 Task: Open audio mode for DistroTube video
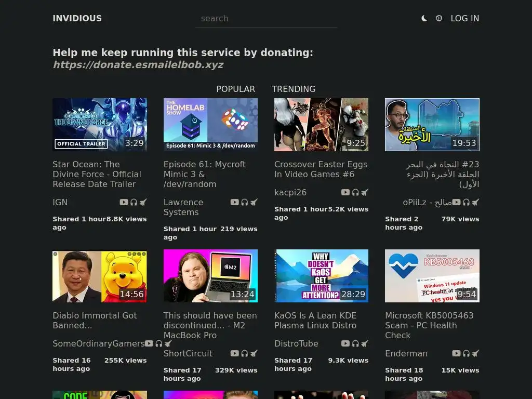tap(355, 343)
